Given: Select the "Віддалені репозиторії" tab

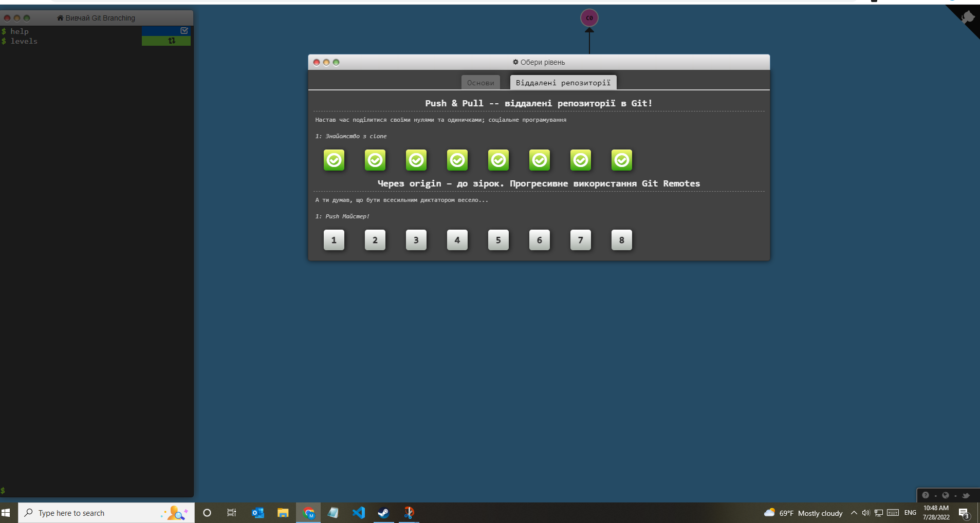Looking at the screenshot, I should tap(563, 82).
